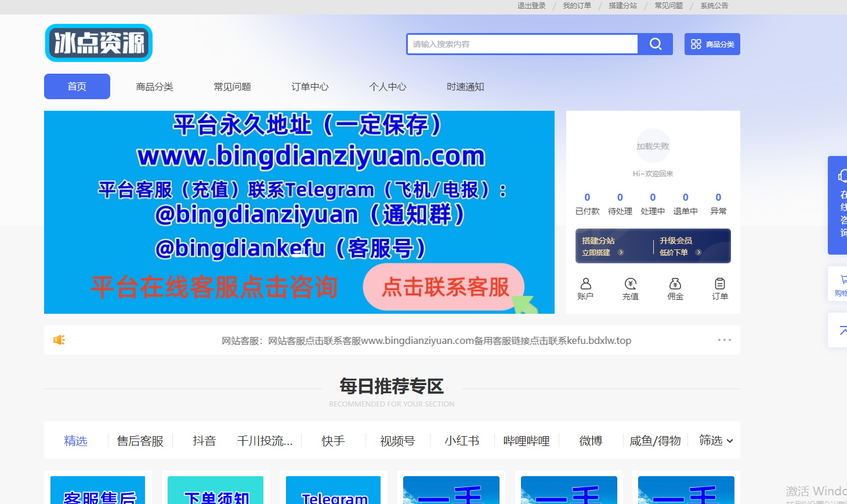Open 我的订单 link in top bar
Screen dimensions: 847x504
click(577, 6)
